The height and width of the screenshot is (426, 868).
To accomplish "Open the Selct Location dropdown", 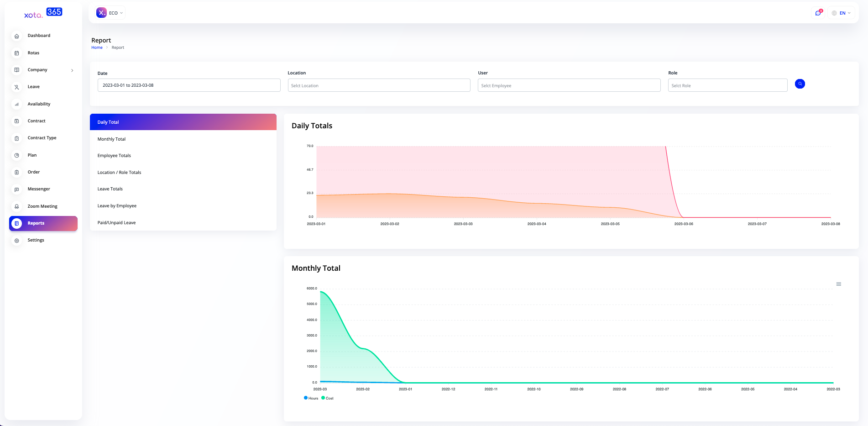I will click(x=379, y=85).
